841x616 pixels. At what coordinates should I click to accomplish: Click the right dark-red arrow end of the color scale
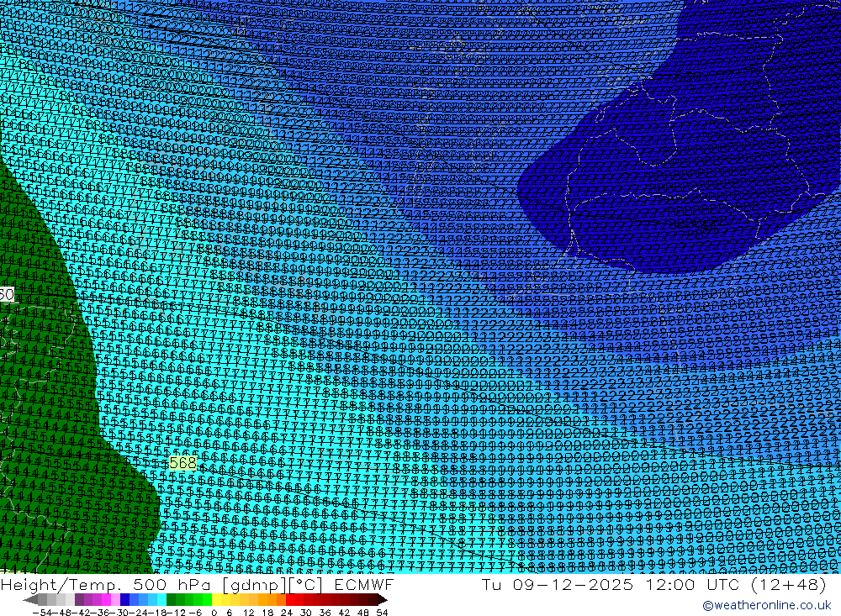point(383,600)
